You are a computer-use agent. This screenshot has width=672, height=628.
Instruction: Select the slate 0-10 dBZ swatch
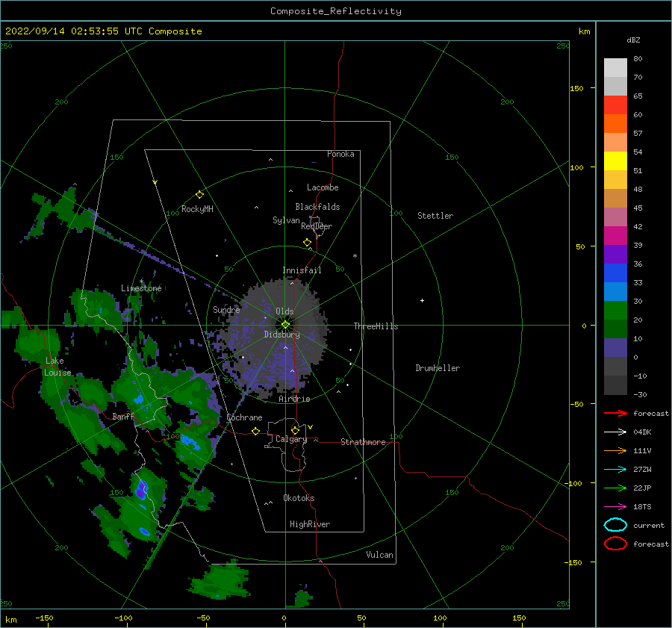point(615,348)
